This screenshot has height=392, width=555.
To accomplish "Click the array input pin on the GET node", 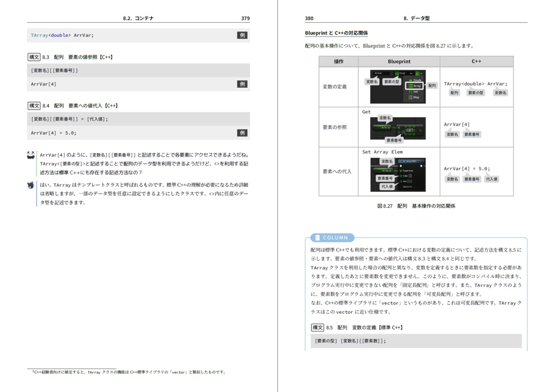I will click(399, 127).
